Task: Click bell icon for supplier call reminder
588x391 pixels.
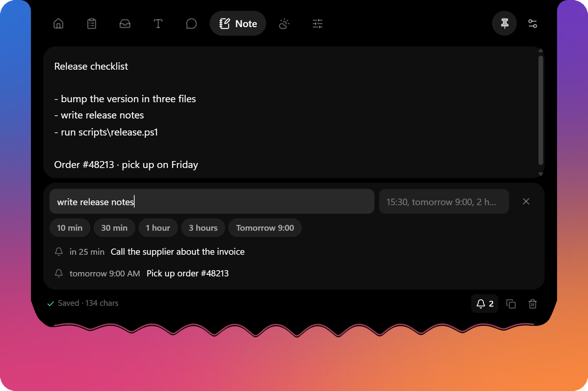Action: (x=59, y=252)
